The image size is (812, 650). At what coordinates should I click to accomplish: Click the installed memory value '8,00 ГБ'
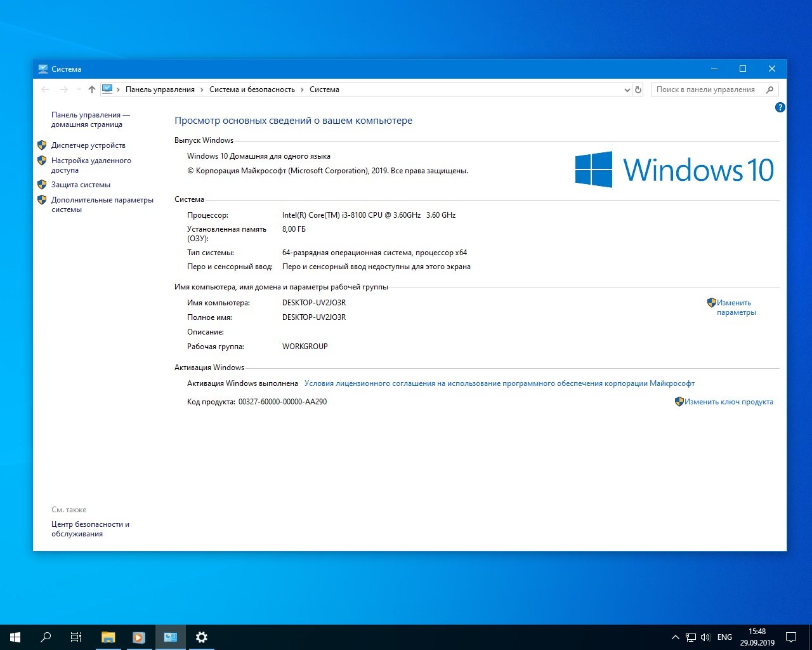click(x=294, y=229)
